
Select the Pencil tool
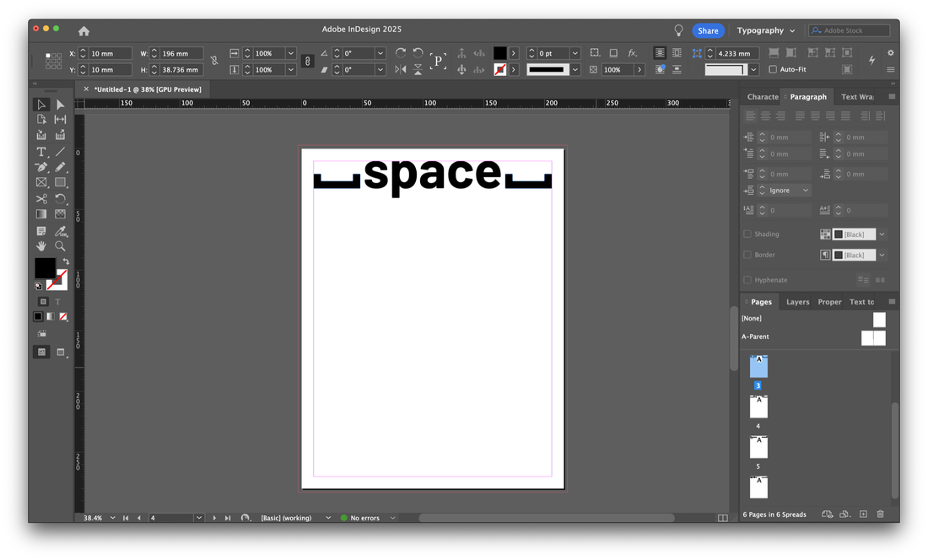click(x=61, y=167)
